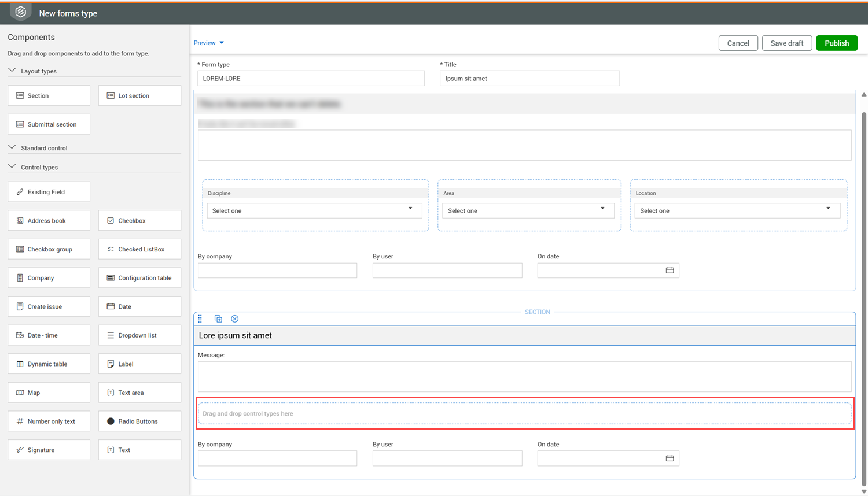Click the app logo in header
This screenshot has width=868, height=496.
point(21,12)
